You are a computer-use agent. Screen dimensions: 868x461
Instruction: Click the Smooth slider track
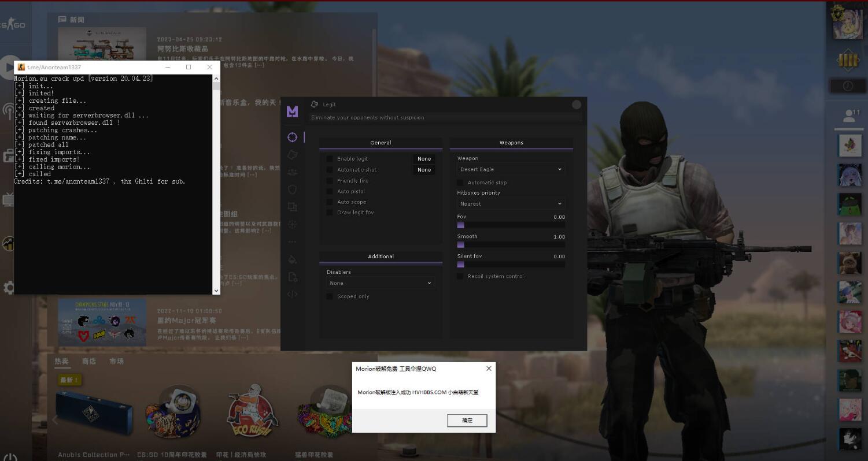click(x=511, y=244)
